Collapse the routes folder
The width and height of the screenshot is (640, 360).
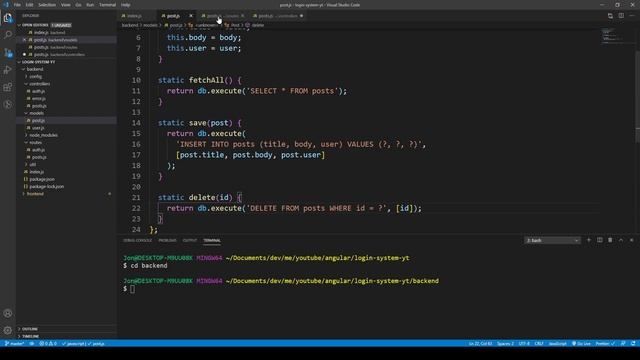[x=66, y=142]
